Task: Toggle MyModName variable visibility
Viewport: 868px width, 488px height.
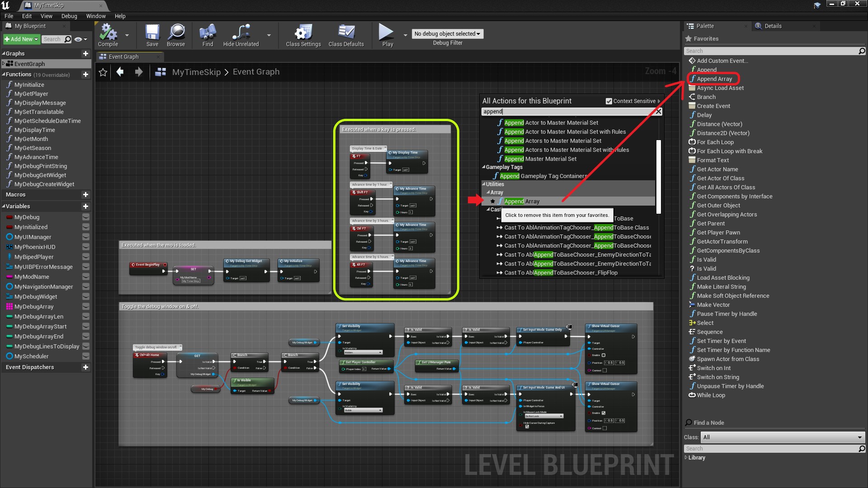Action: [x=85, y=277]
